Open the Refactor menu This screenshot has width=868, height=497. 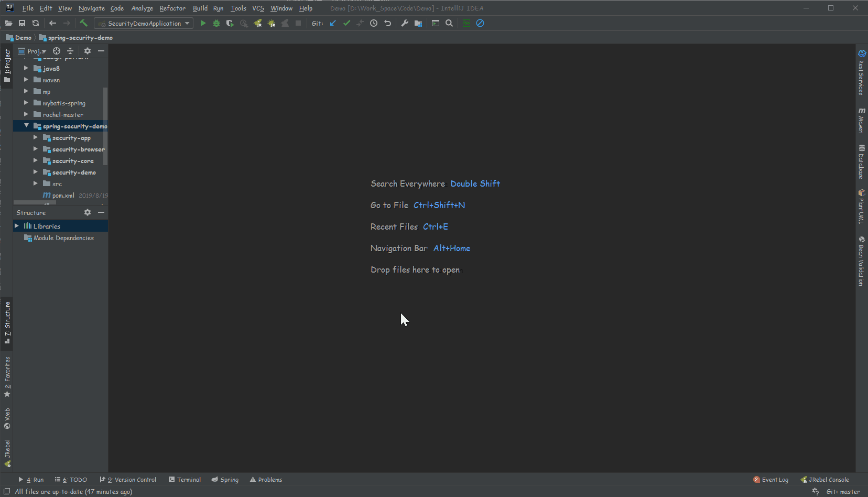pyautogui.click(x=172, y=8)
